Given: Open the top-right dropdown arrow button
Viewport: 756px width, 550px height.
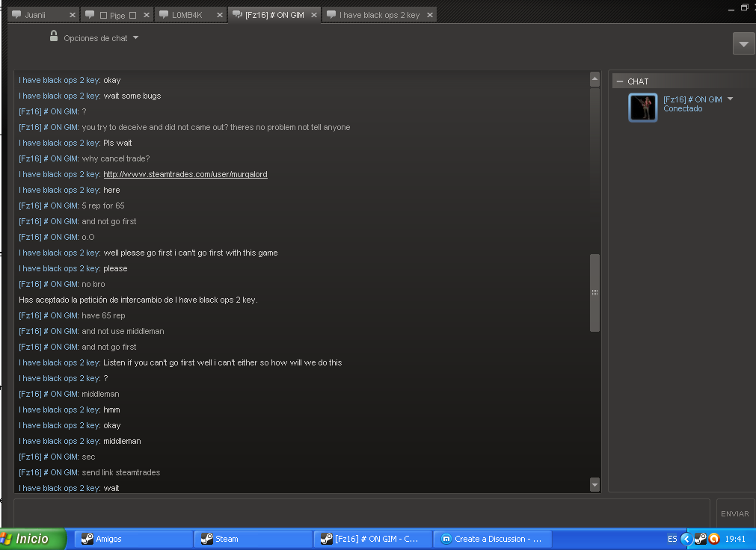Looking at the screenshot, I should tap(743, 44).
